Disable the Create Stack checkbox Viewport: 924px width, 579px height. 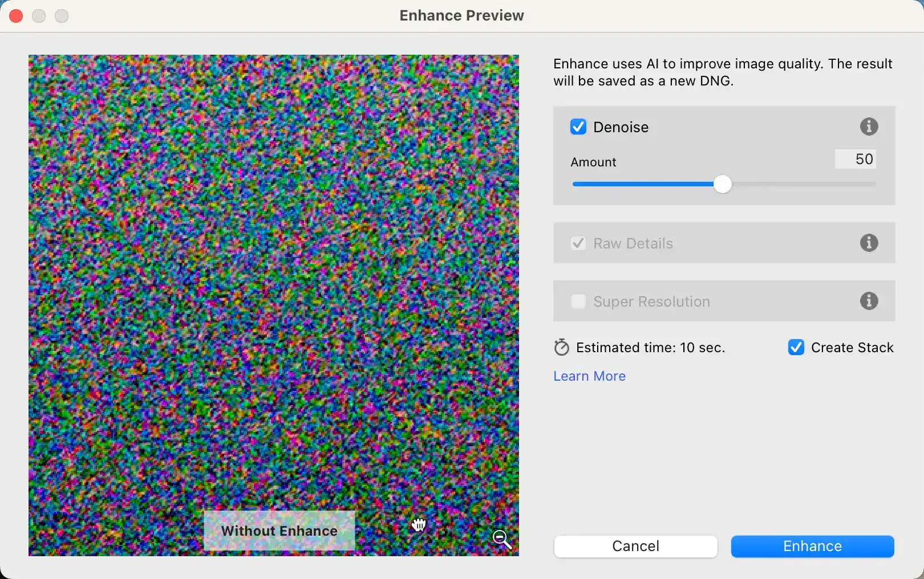[x=796, y=347]
